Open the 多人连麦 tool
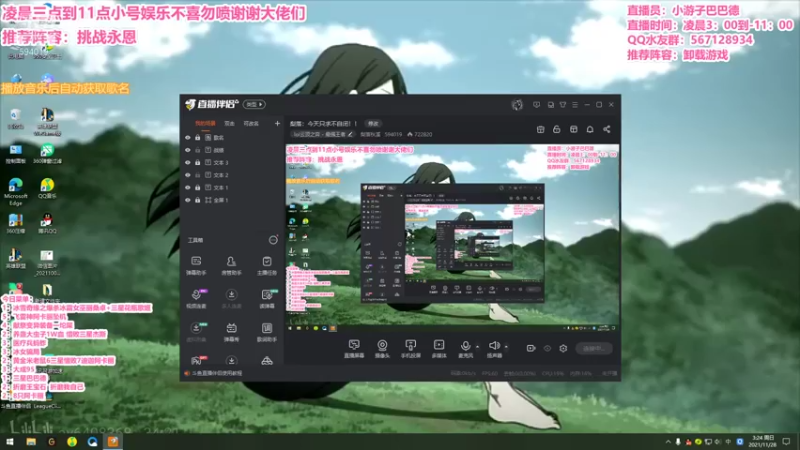The width and height of the screenshot is (800, 450). tap(231, 299)
